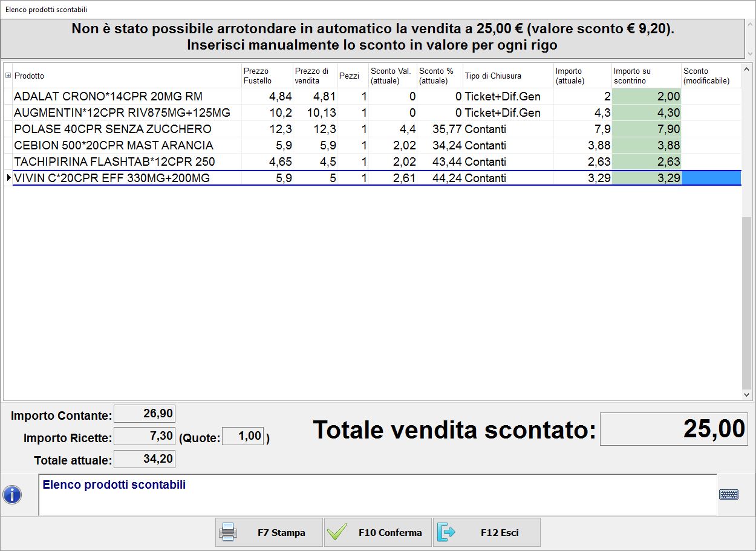Click the highlighted Sconto cell for VIVIN C
756x551 pixels.
pyautogui.click(x=711, y=178)
